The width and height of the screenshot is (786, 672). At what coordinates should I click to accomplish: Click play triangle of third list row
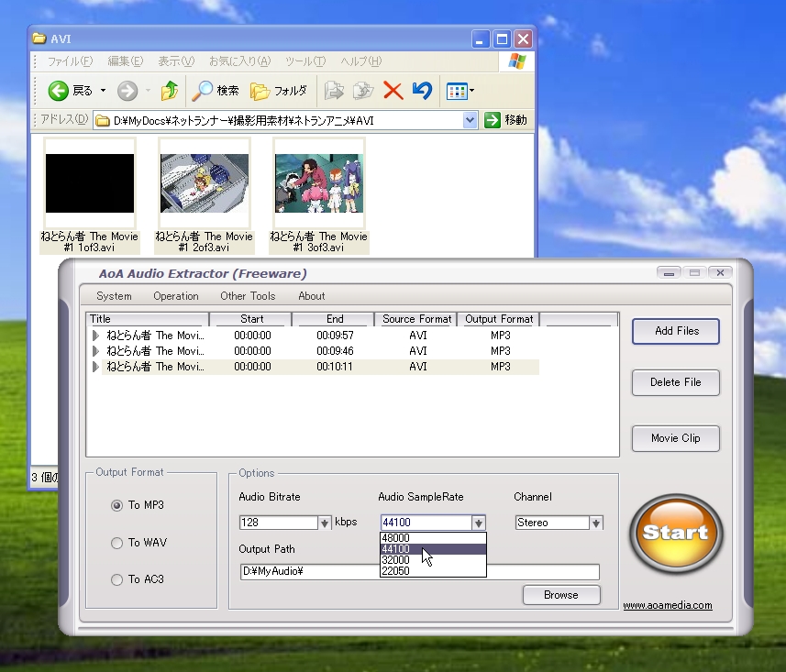pos(95,367)
